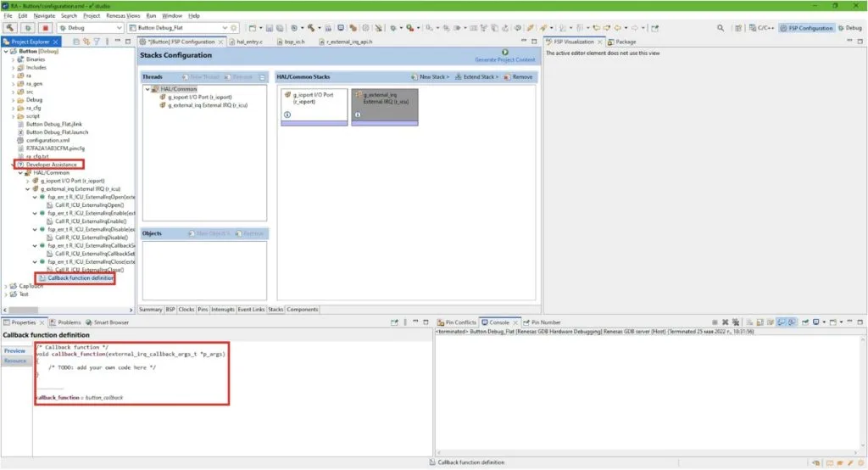Expand the ra_gen folder node
This screenshot has width=868, height=470.
click(x=14, y=84)
